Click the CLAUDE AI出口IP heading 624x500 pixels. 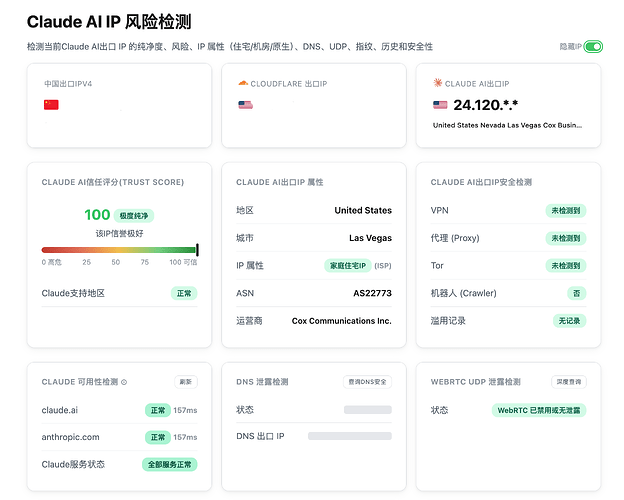pyautogui.click(x=477, y=84)
